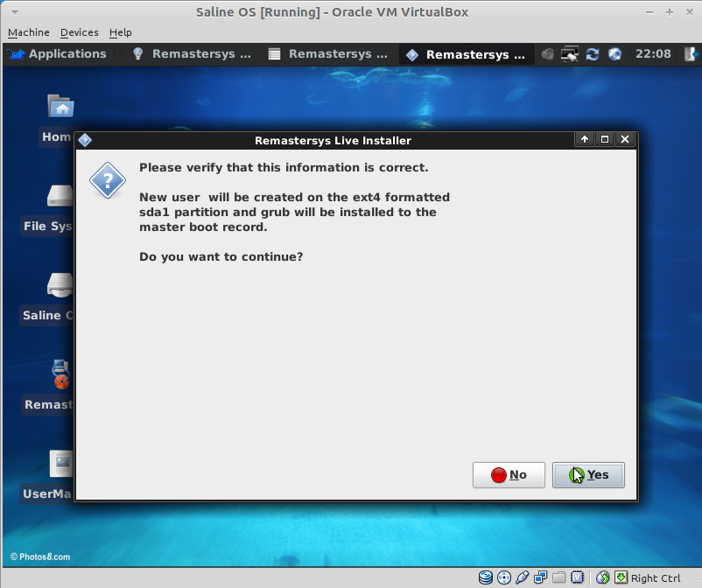This screenshot has height=588, width=702.
Task: Close the Remastersys Live Installer dialog
Action: pos(625,139)
